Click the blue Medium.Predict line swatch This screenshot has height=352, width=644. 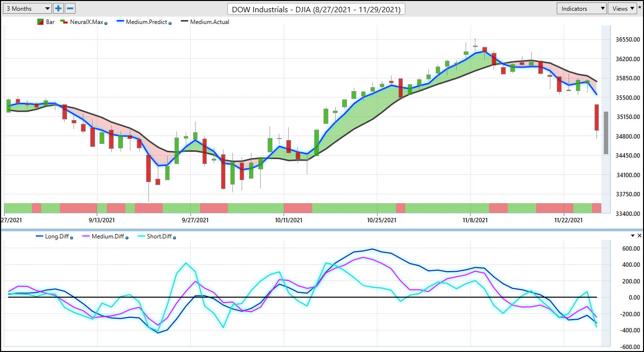120,22
